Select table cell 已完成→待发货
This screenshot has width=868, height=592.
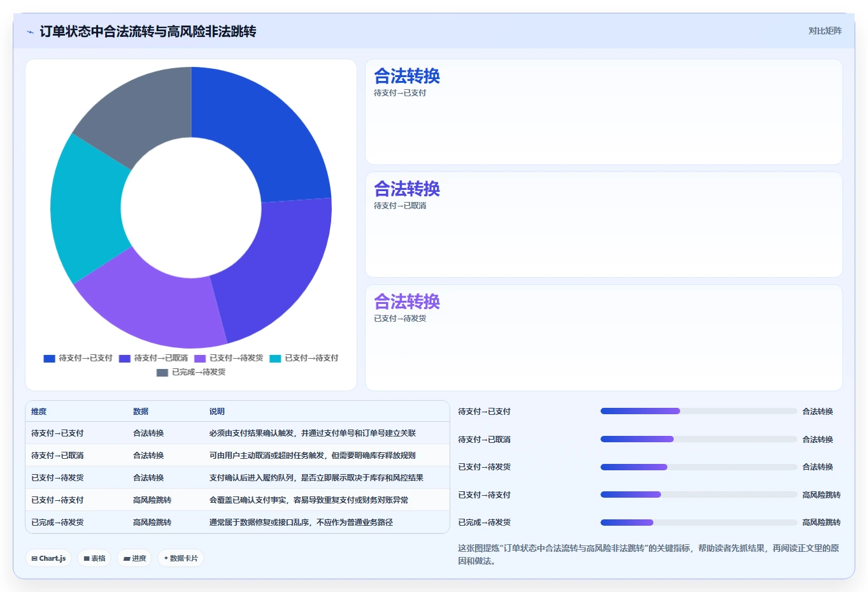[x=57, y=523]
